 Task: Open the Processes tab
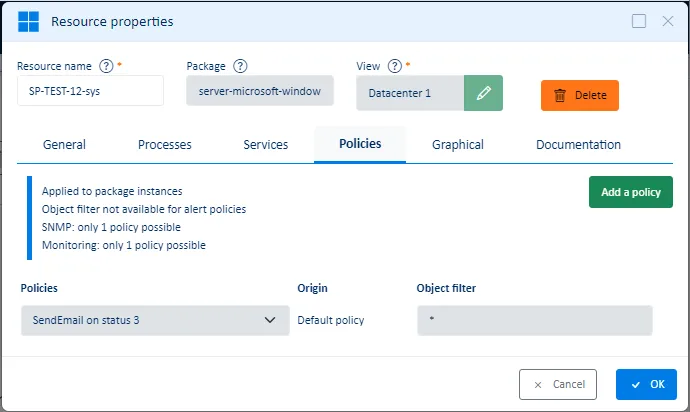coord(165,145)
